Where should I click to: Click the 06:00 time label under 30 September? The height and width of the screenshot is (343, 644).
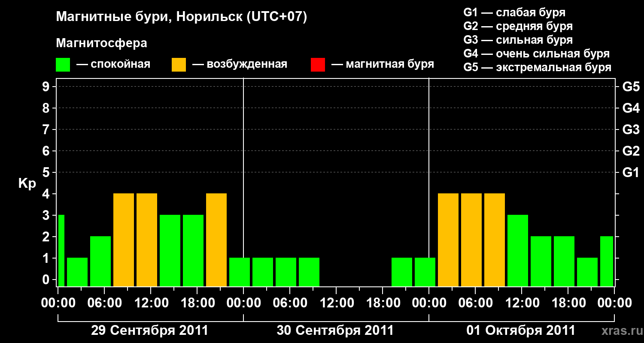pyautogui.click(x=290, y=303)
